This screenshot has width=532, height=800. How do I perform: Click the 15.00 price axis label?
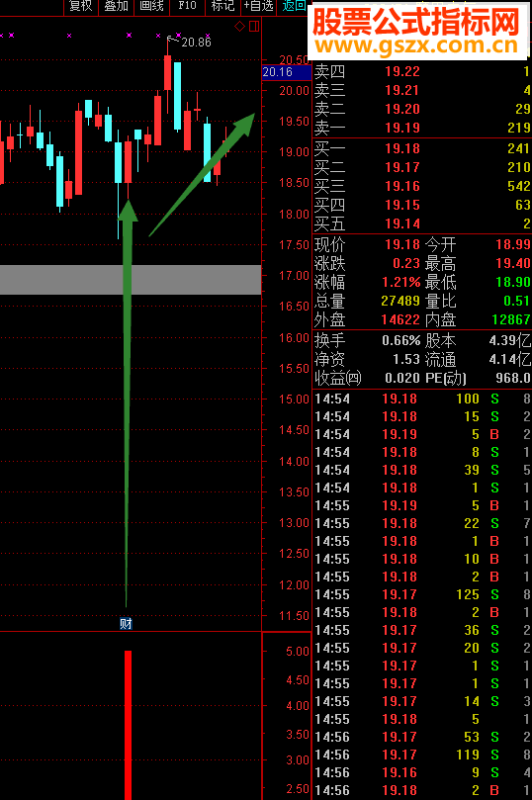tap(294, 400)
